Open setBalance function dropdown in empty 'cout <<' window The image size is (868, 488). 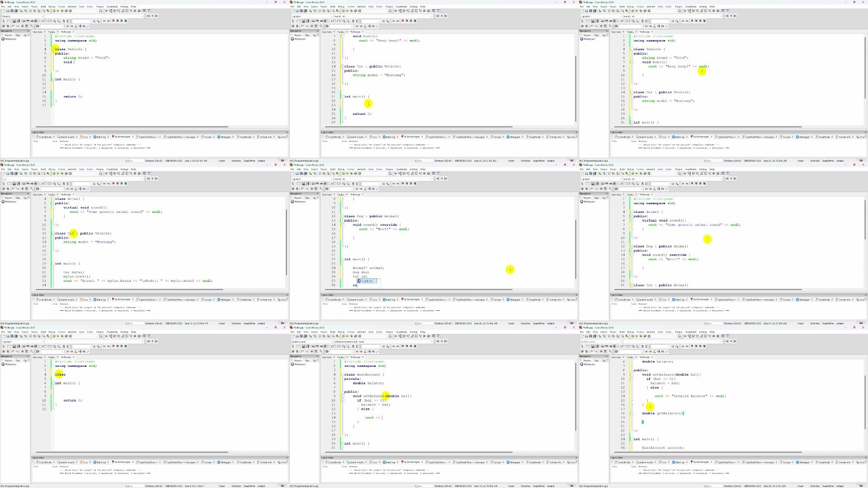tap(383, 341)
